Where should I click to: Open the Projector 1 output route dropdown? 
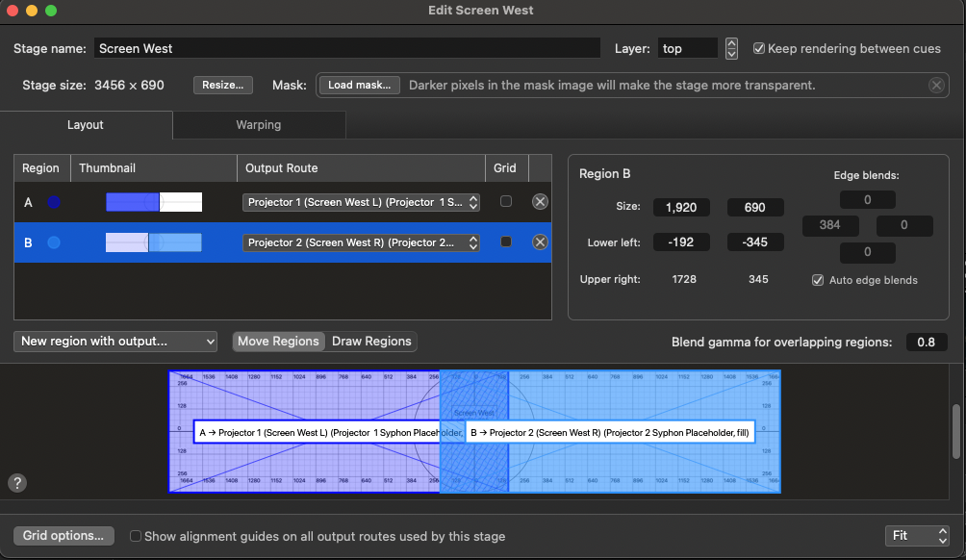(x=361, y=201)
